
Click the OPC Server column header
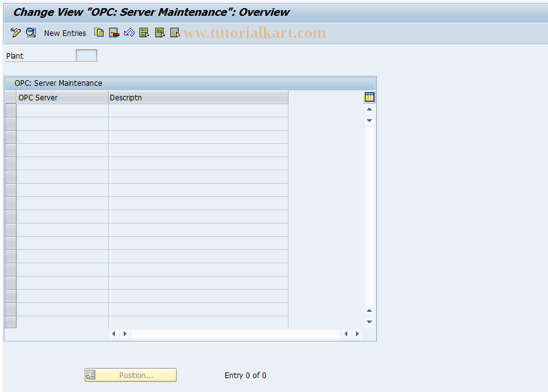pyautogui.click(x=63, y=97)
